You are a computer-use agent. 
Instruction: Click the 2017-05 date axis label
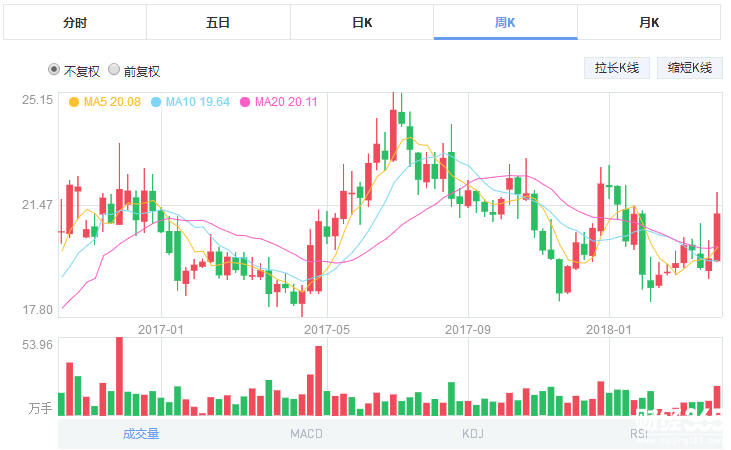[x=326, y=328]
